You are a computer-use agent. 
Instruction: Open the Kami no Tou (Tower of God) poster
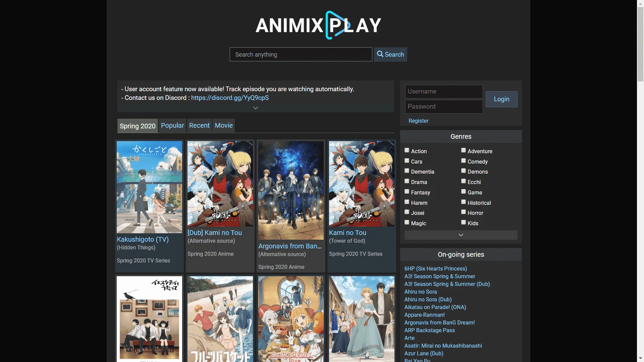click(x=362, y=184)
